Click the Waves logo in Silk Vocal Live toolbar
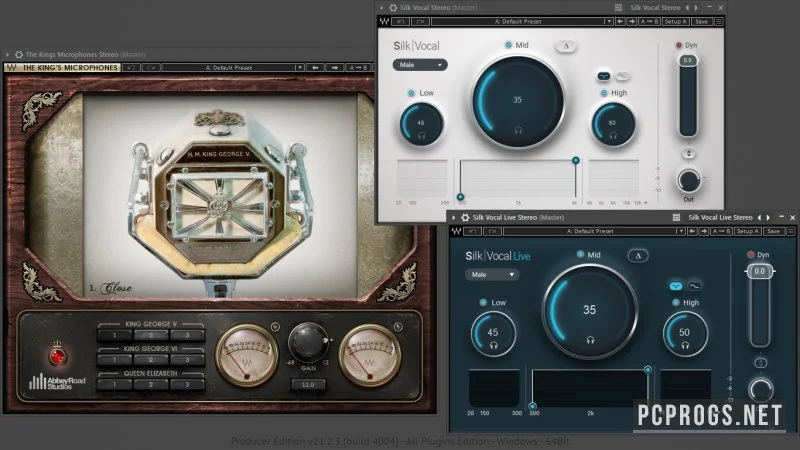This screenshot has width=800, height=450. pyautogui.click(x=456, y=231)
